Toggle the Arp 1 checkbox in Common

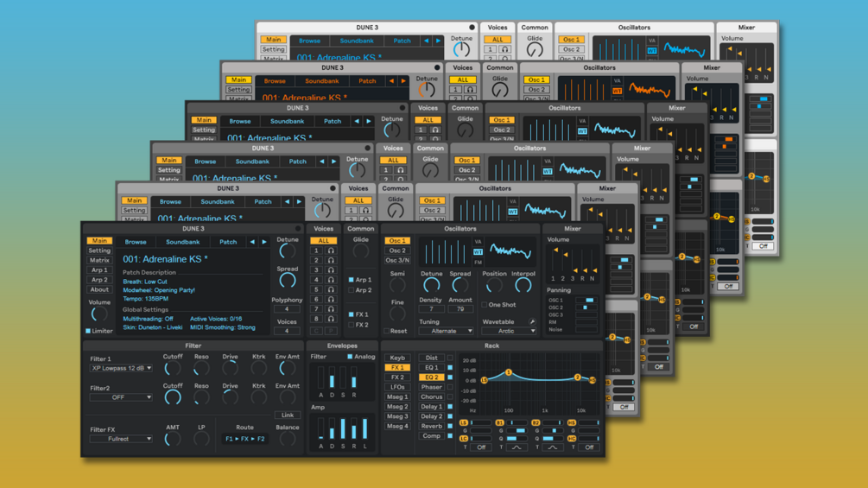351,280
